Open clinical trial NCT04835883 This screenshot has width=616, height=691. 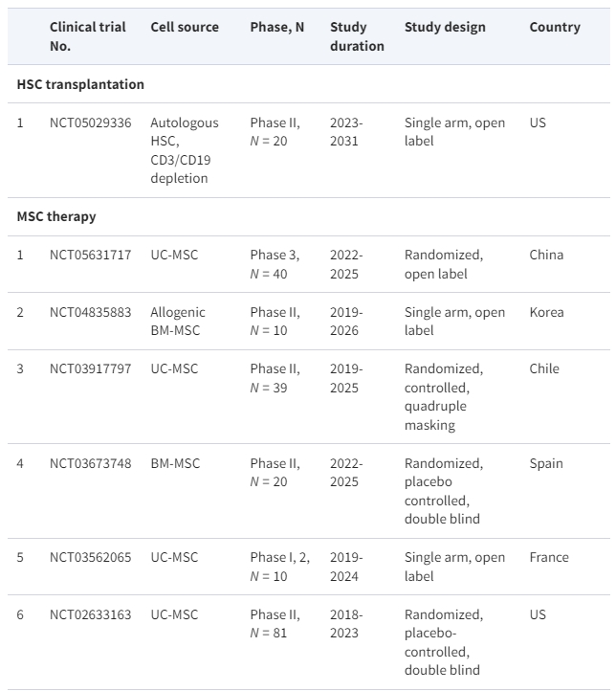(x=91, y=312)
